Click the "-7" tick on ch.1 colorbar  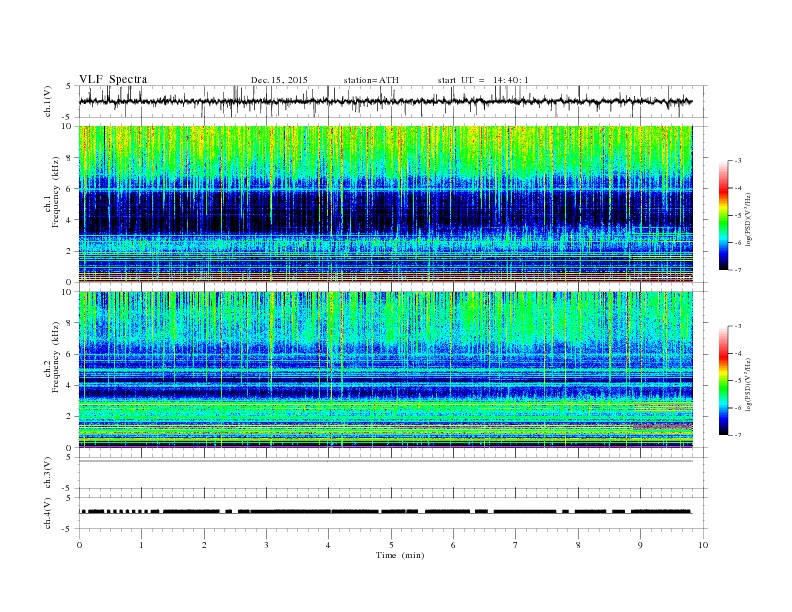[x=738, y=270]
